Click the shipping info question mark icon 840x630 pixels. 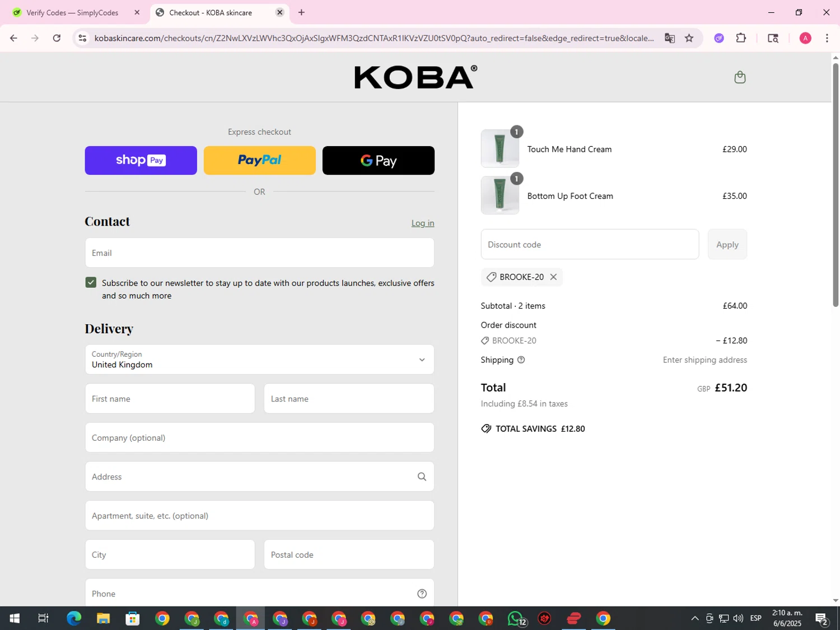click(x=521, y=360)
